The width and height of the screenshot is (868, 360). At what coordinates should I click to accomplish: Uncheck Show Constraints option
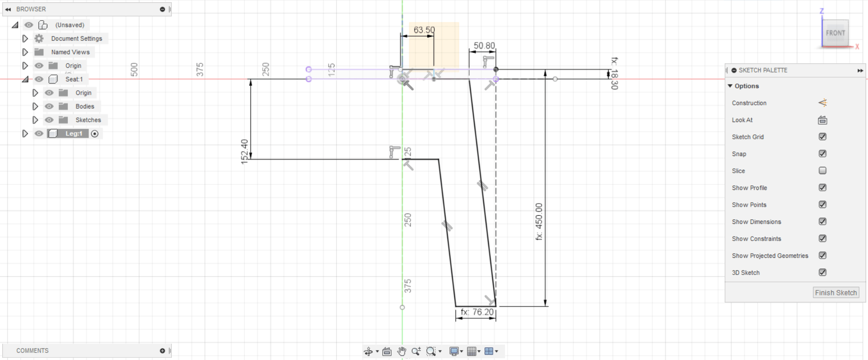822,238
